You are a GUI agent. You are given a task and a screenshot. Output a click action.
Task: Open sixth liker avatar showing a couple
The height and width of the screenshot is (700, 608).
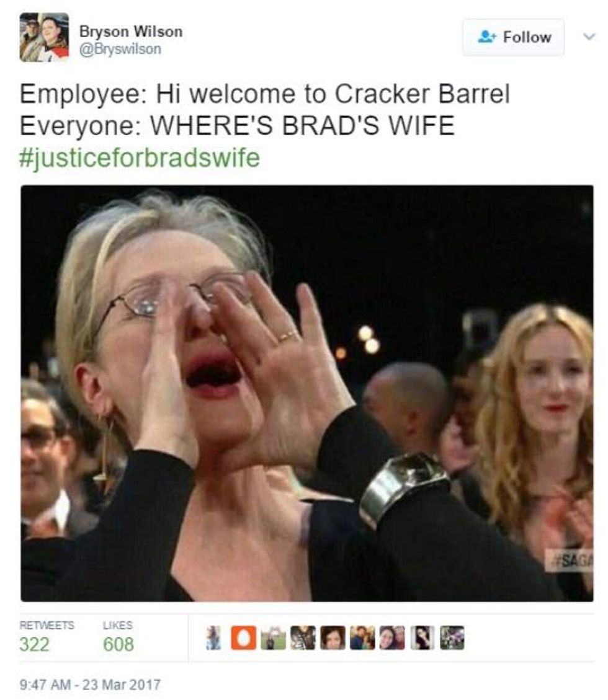pos(362,637)
